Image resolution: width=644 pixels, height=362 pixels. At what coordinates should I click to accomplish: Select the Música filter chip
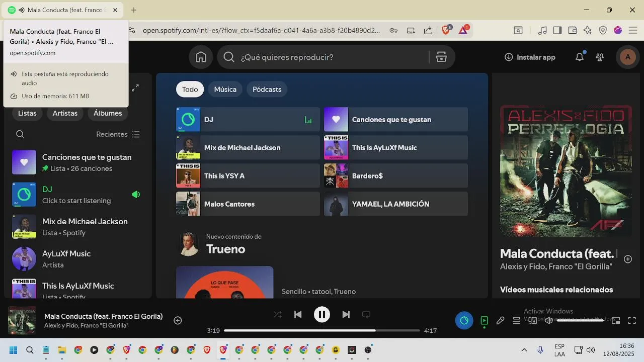click(x=225, y=89)
